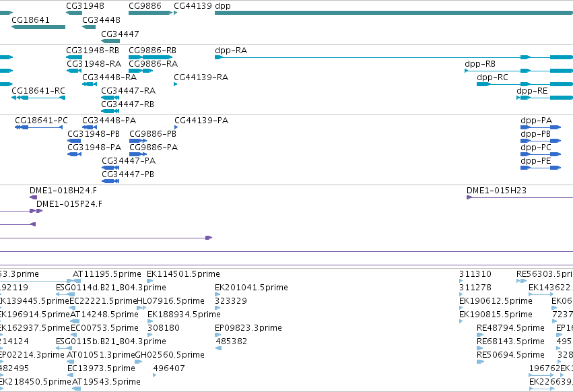Click the CG34447-PB protein label

pyautogui.click(x=128, y=174)
